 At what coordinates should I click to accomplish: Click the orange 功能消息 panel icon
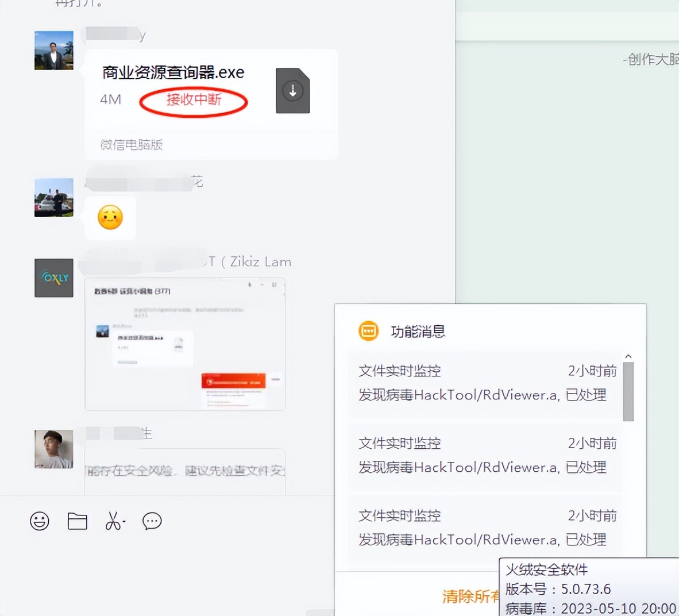[368, 331]
